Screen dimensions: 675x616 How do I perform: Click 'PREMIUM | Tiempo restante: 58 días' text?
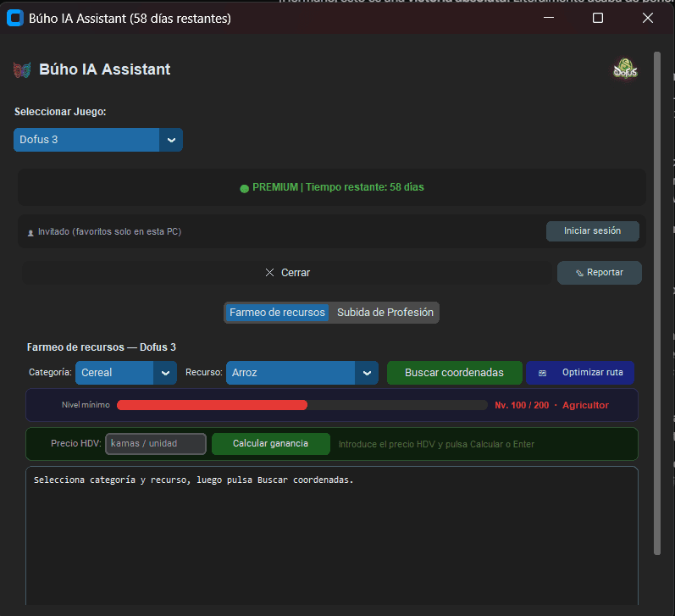coord(338,187)
